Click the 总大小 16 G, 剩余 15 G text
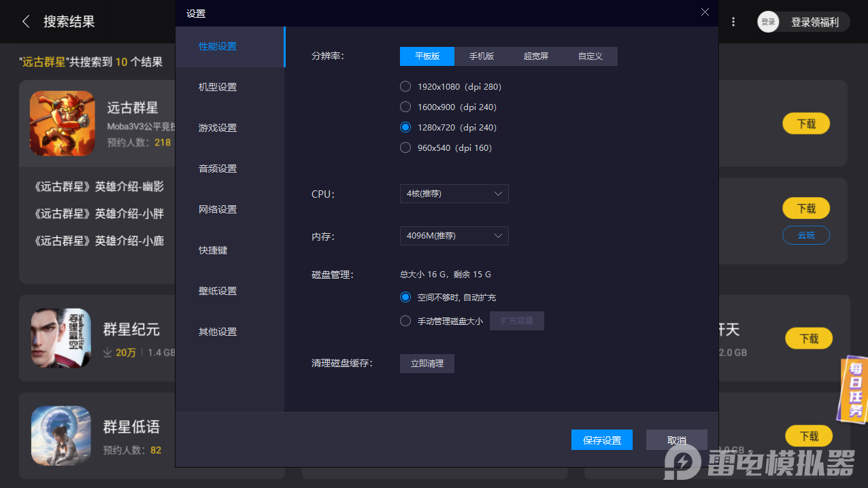Viewport: 868px width, 488px height. pyautogui.click(x=446, y=275)
